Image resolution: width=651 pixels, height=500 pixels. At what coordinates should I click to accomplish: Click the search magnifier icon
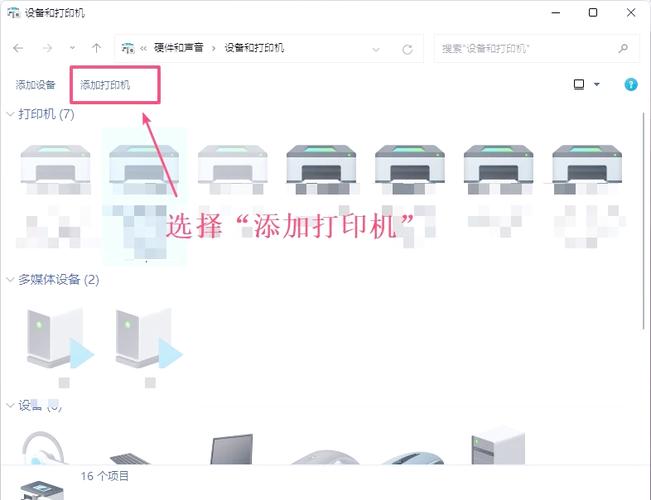[x=623, y=49]
